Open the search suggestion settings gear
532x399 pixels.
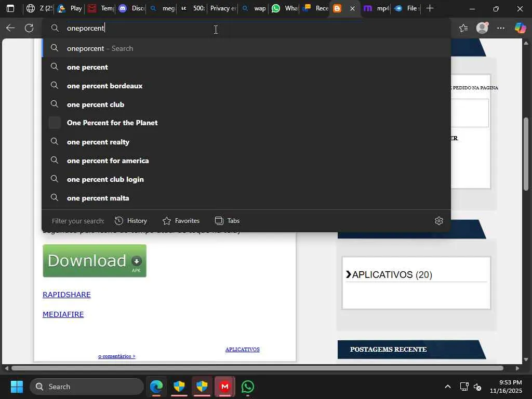point(438,221)
